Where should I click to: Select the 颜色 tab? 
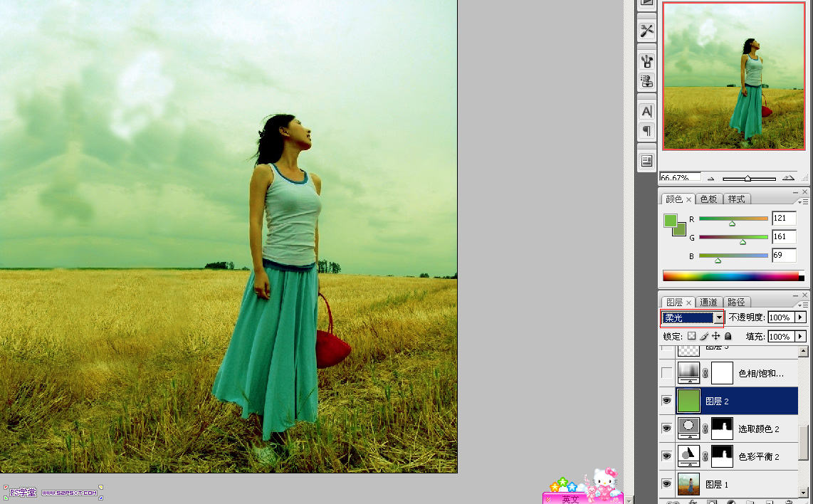tap(674, 199)
